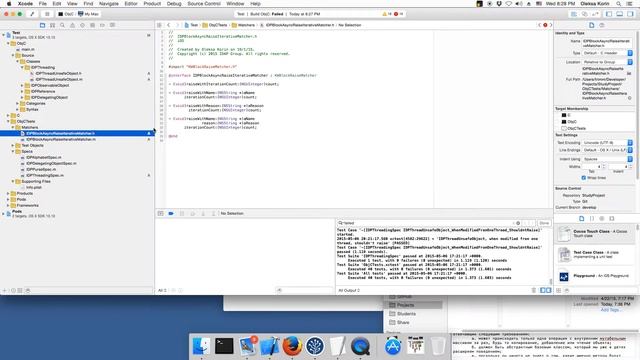Open the Text Encoding dropdown
Screen dimensions: 640x360
pyautogui.click(x=607, y=142)
